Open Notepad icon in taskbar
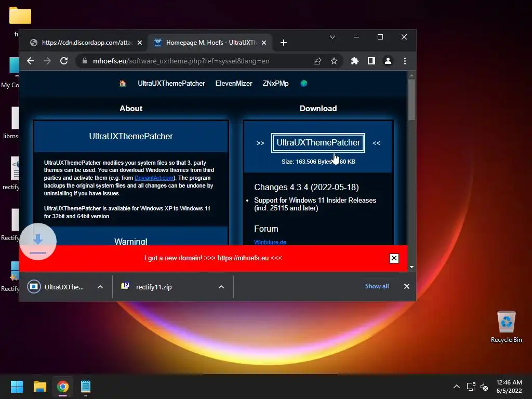This screenshot has width=532, height=399. 86,387
